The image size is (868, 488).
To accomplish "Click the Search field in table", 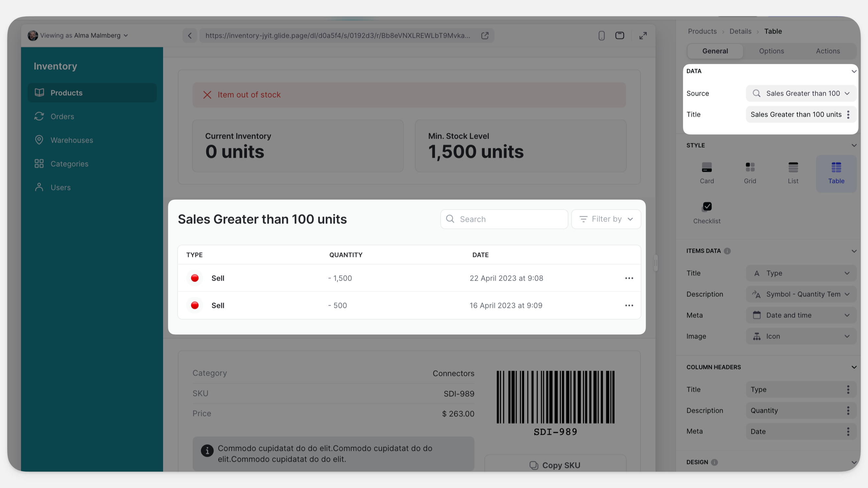I will pyautogui.click(x=504, y=219).
